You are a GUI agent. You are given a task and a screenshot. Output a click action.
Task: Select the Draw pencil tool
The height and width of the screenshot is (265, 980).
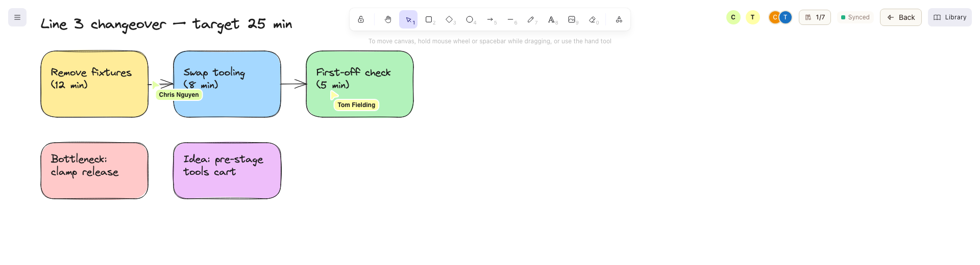point(531,19)
